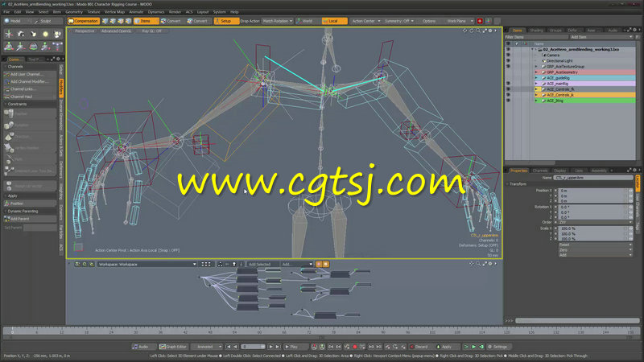This screenshot has width=644, height=362.
Task: Click the Add Parent button
Action: tap(30, 219)
